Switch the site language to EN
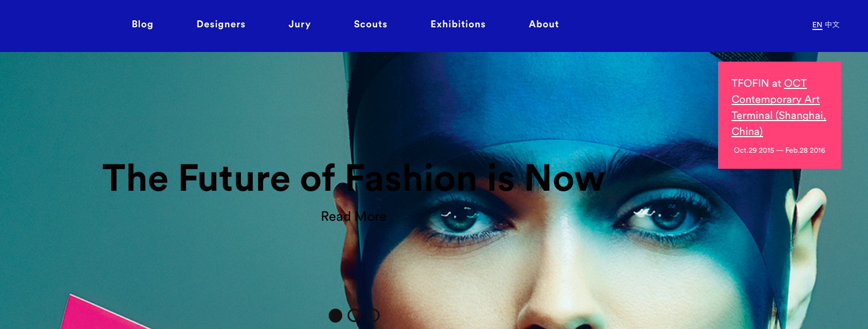Viewport: 868px width, 329px height. tap(817, 25)
